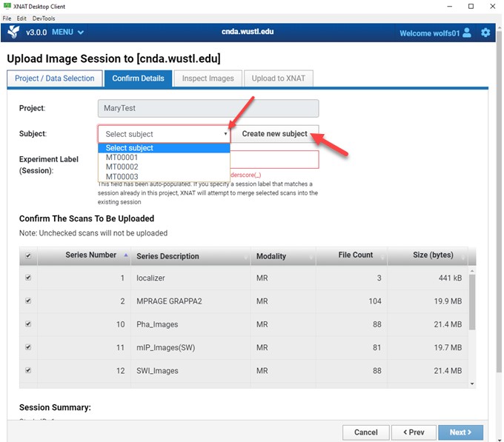Click the Prev button
Viewport: 504px width, 442px height.
coord(413,432)
